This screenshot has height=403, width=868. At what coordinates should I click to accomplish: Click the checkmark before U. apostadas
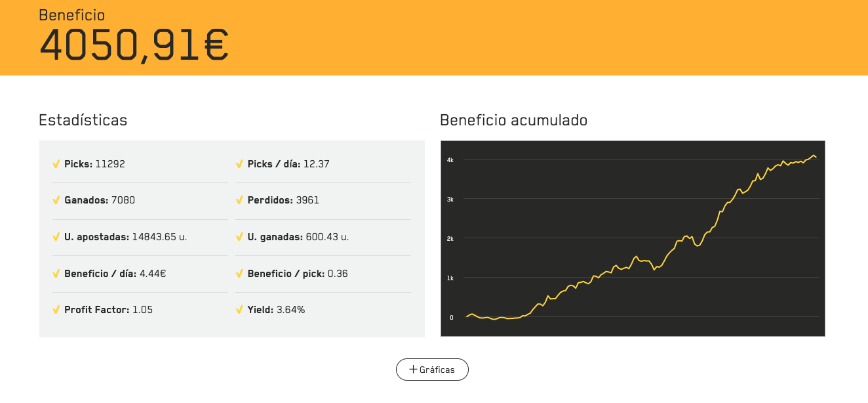point(56,237)
